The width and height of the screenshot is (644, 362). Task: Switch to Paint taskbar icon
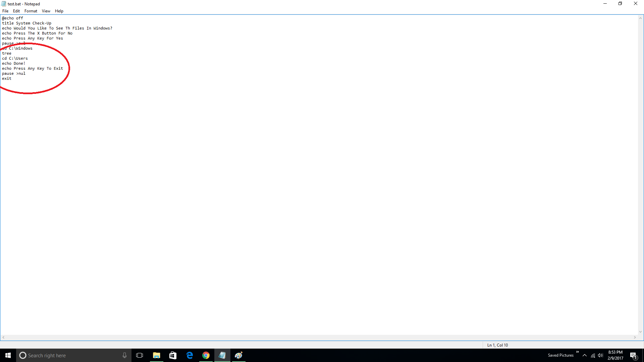click(x=239, y=355)
